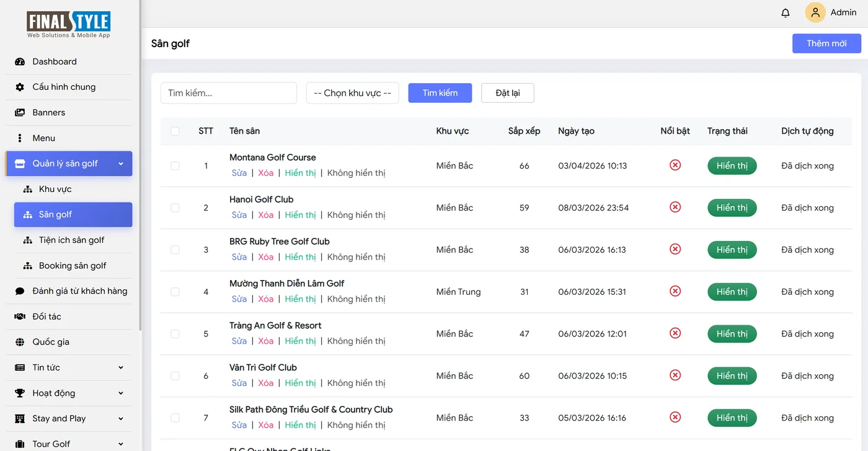868x451 pixels.
Task: Click the Booking sân golf sitemap icon
Action: click(27, 265)
